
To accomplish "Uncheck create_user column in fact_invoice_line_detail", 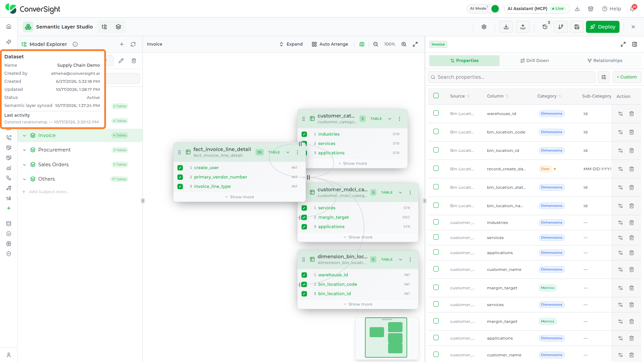I will coord(180,168).
